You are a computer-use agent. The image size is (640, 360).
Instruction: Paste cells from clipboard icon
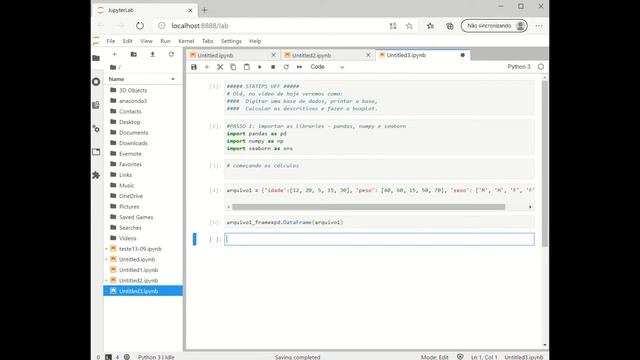click(247, 67)
